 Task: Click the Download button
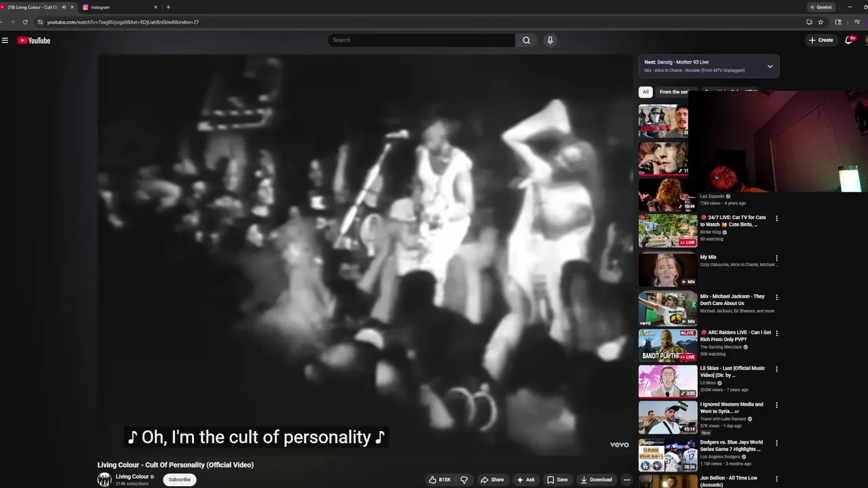596,480
